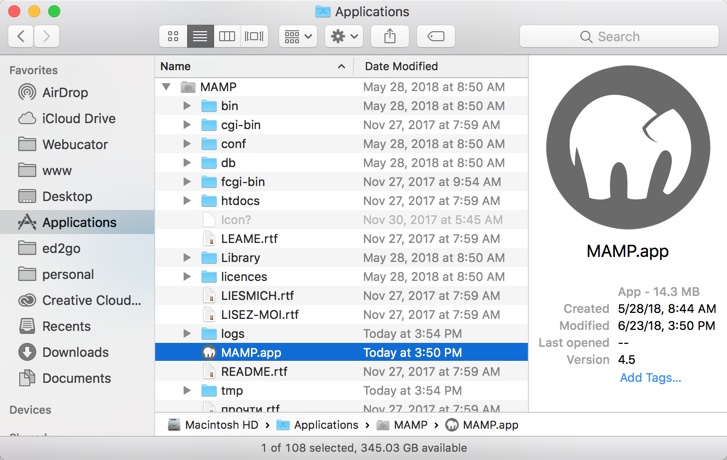Open Documents in the sidebar

point(77,378)
